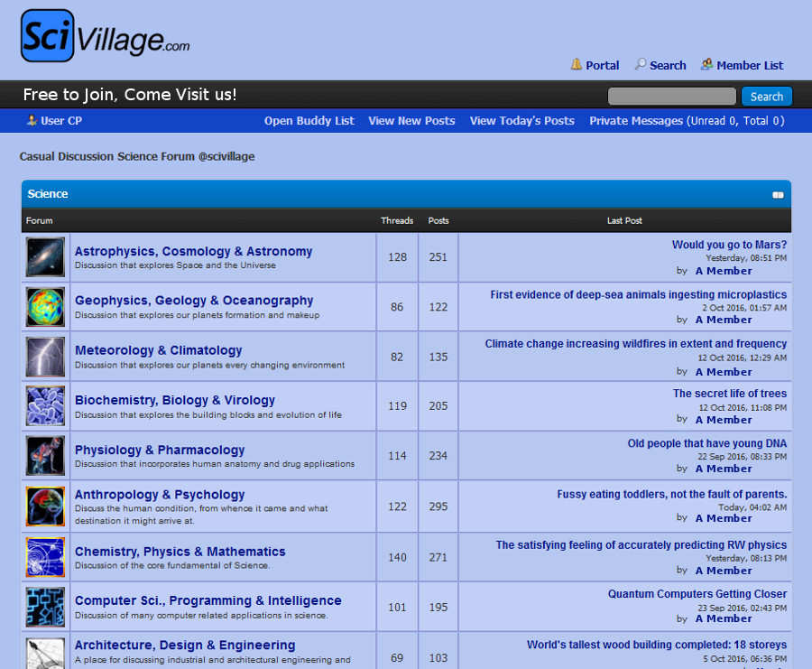Click the Biochemistry, Biology & Virology forum icon

pos(45,405)
